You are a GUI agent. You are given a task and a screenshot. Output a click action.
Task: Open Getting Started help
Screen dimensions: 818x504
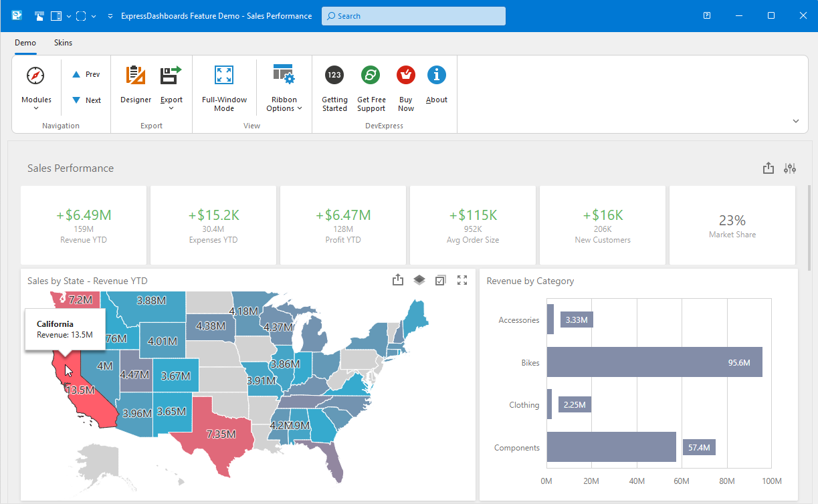(334, 86)
